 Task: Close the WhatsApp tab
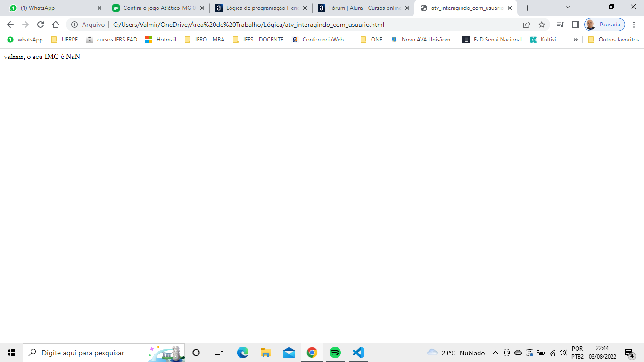[99, 8]
